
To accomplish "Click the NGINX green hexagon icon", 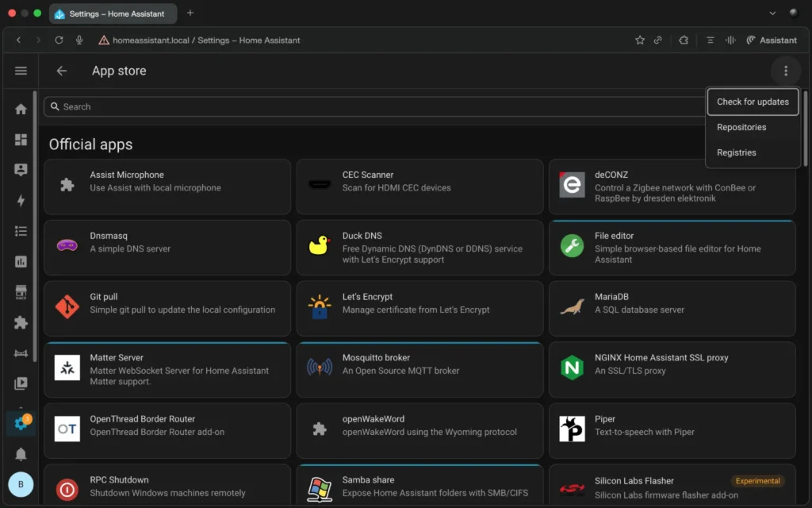I will point(573,368).
